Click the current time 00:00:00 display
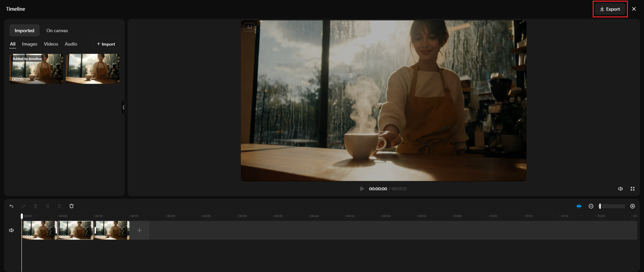 [x=378, y=189]
